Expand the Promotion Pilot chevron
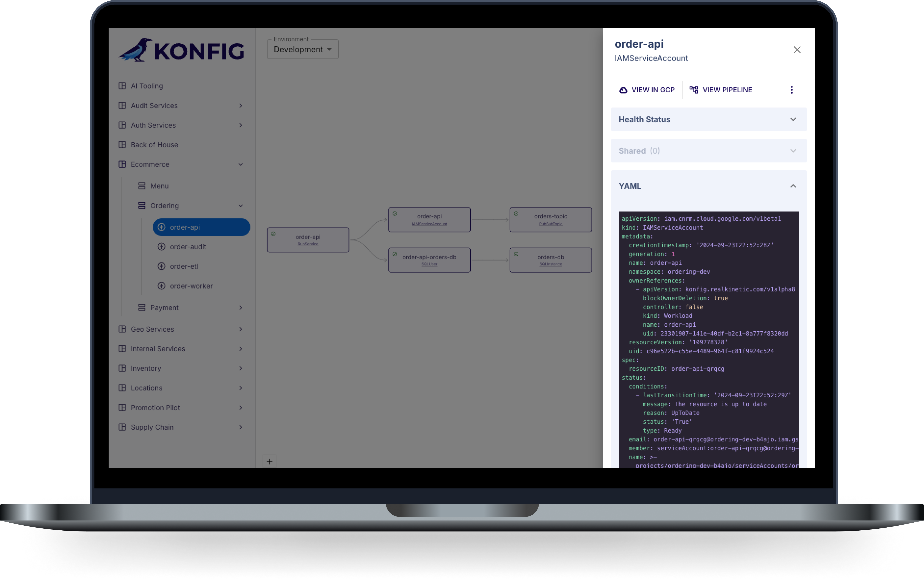The height and width of the screenshot is (582, 924). pyautogui.click(x=241, y=408)
